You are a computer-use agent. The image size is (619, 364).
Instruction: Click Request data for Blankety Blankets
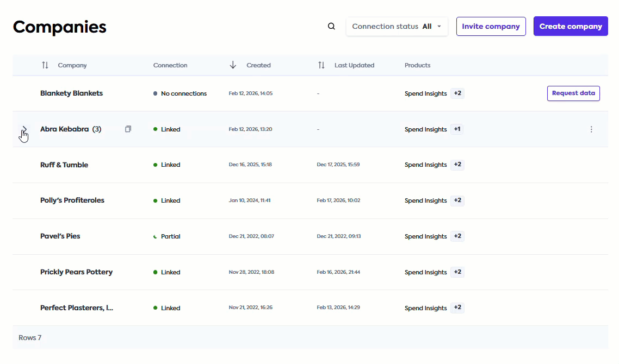tap(573, 93)
